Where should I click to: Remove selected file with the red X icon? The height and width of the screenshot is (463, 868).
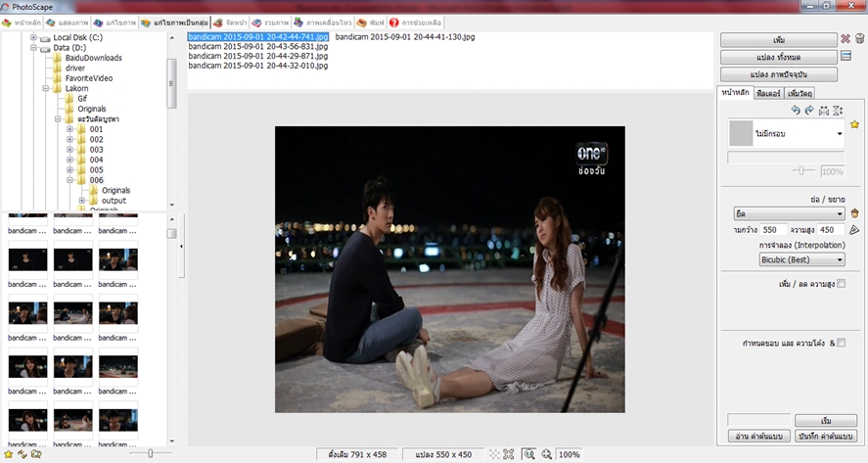pos(845,39)
